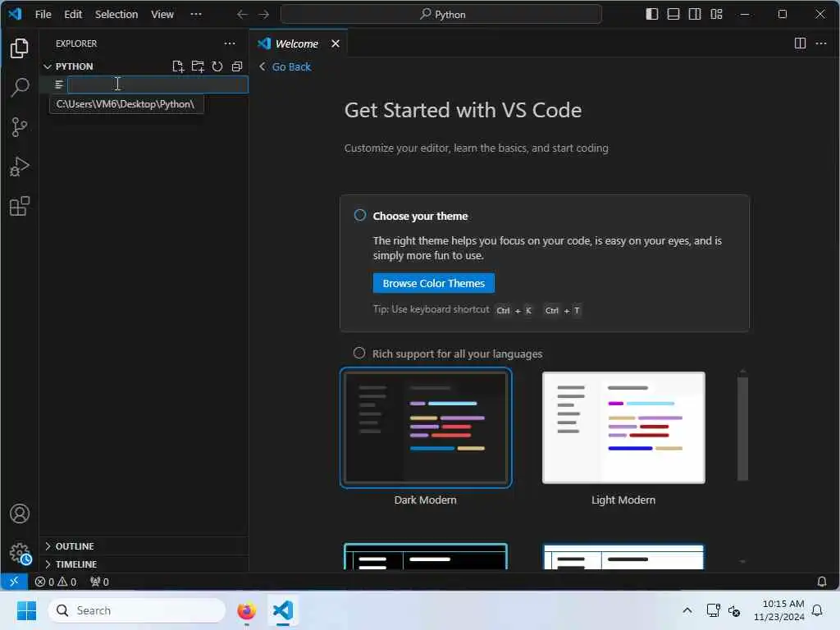Select the dark high contrast theme preview
Screen dimensions: 840x630
[x=426, y=556]
